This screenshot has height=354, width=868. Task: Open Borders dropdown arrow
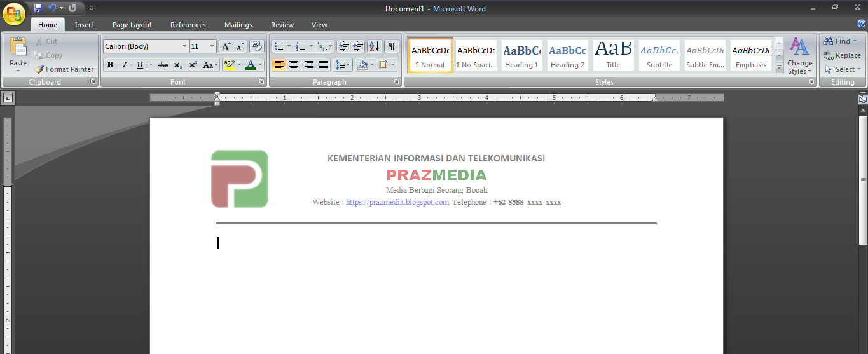click(x=394, y=65)
